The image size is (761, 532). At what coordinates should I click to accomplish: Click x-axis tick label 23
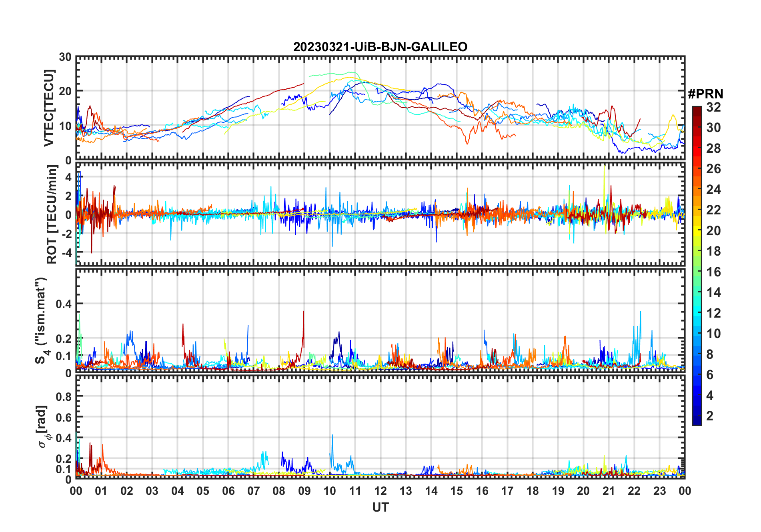(x=659, y=491)
